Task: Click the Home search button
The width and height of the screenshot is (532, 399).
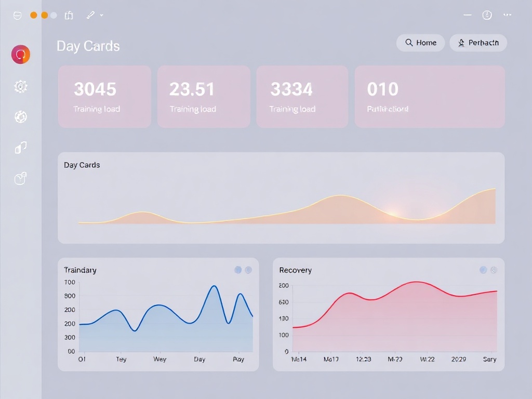Action: pos(421,43)
